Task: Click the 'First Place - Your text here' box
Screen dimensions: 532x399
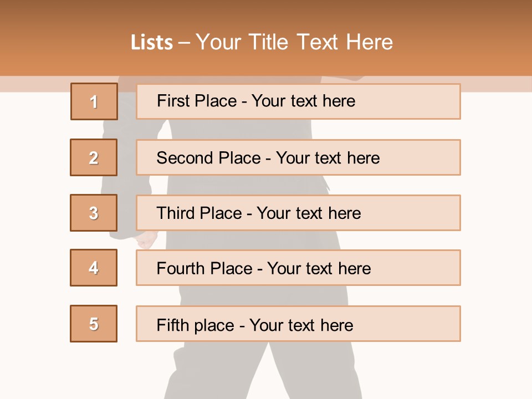Action: tap(298, 101)
